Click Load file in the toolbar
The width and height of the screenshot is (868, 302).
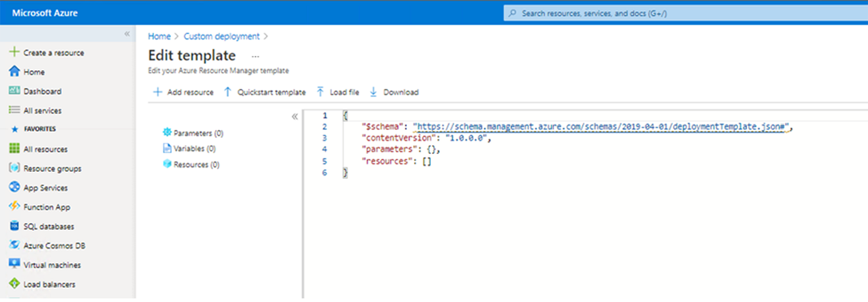coord(338,92)
